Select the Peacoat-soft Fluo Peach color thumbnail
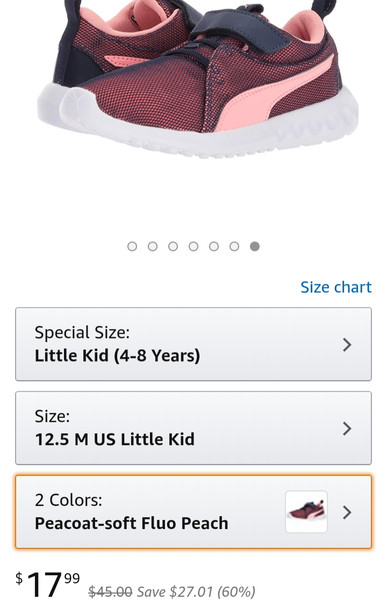The height and width of the screenshot is (600, 387). coord(306,512)
